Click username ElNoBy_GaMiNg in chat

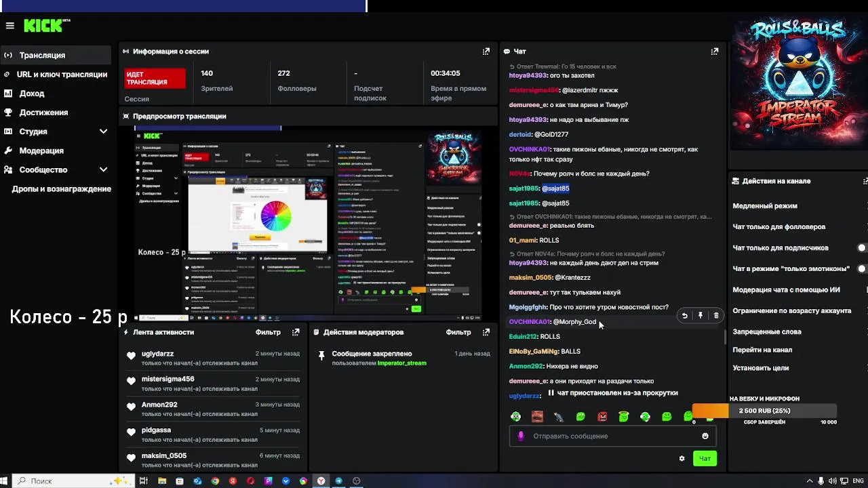point(533,351)
